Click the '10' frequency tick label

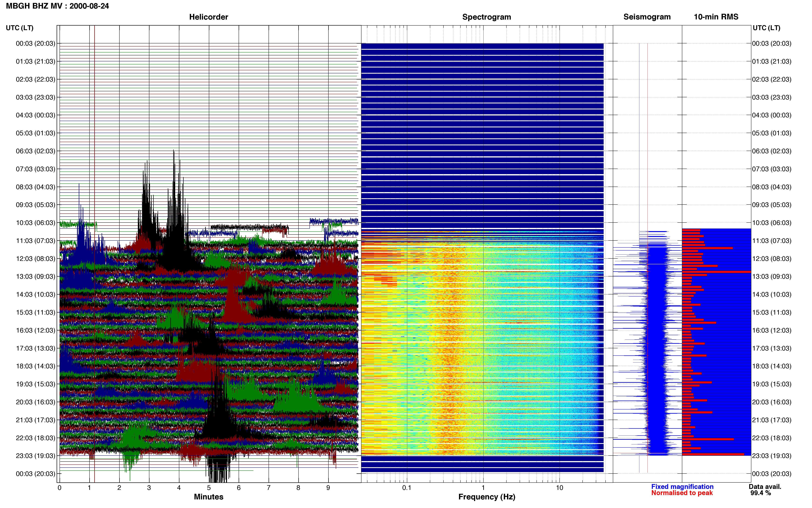coord(559,488)
